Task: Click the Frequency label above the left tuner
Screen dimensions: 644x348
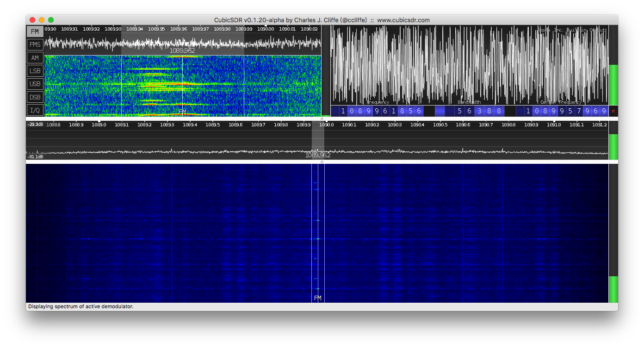Action: coord(378,102)
